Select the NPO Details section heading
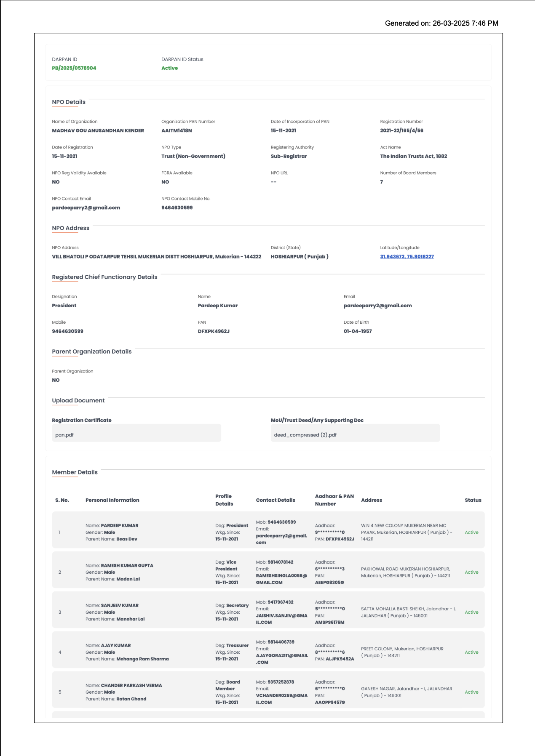Screen dimensions: 535x756 tap(69, 102)
